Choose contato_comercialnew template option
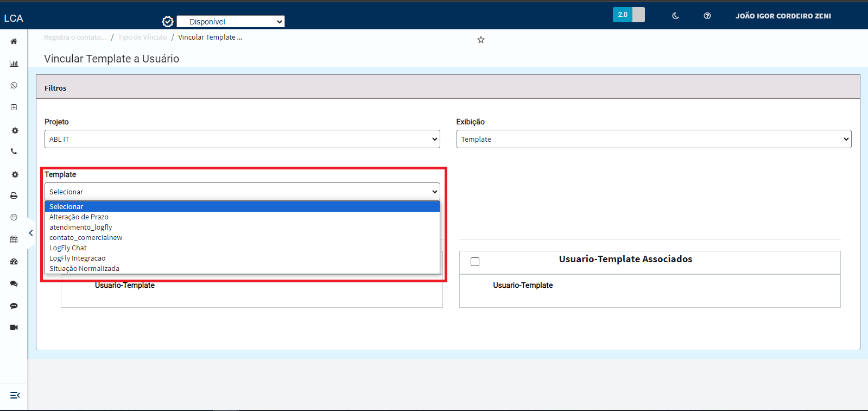Viewport: 868px width, 411px height. pos(242,238)
